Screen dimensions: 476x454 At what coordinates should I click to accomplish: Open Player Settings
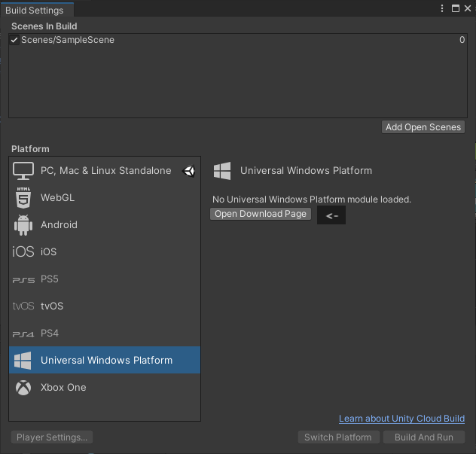[52, 437]
